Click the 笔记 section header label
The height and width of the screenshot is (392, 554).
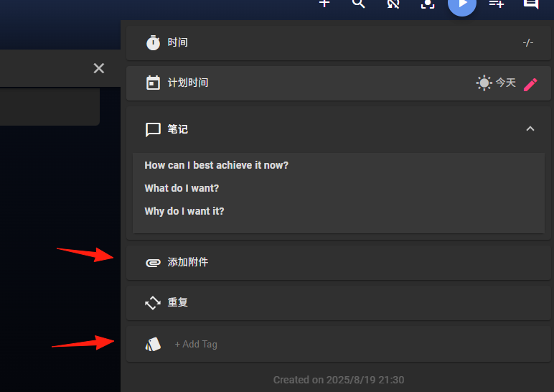[177, 129]
